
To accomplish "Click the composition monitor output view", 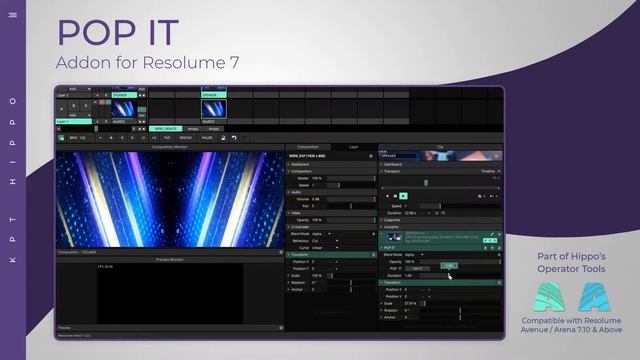I will 170,199.
